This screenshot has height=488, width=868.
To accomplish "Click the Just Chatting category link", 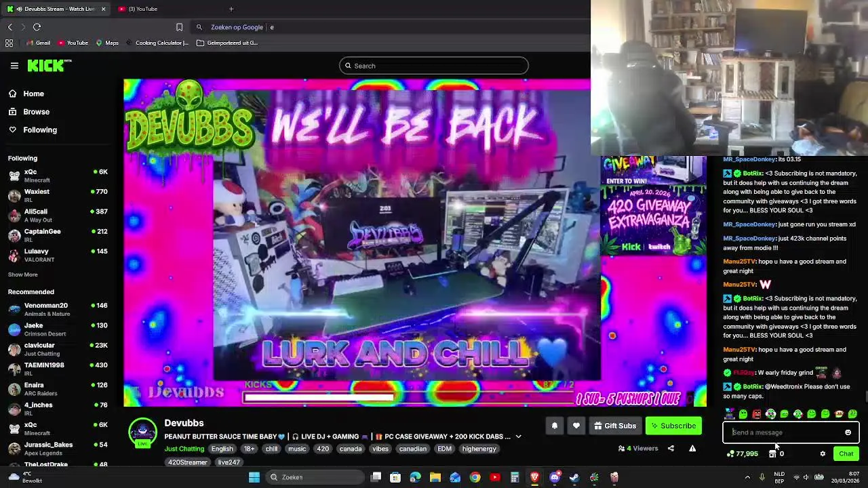I will pyautogui.click(x=184, y=449).
